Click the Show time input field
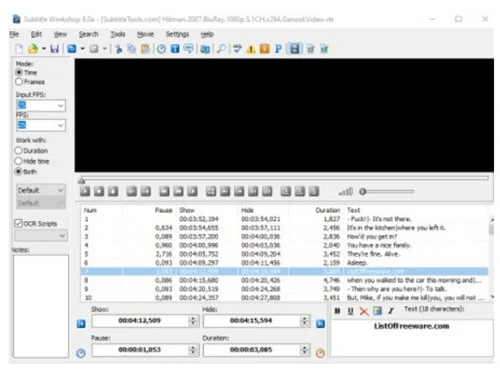 140,321
